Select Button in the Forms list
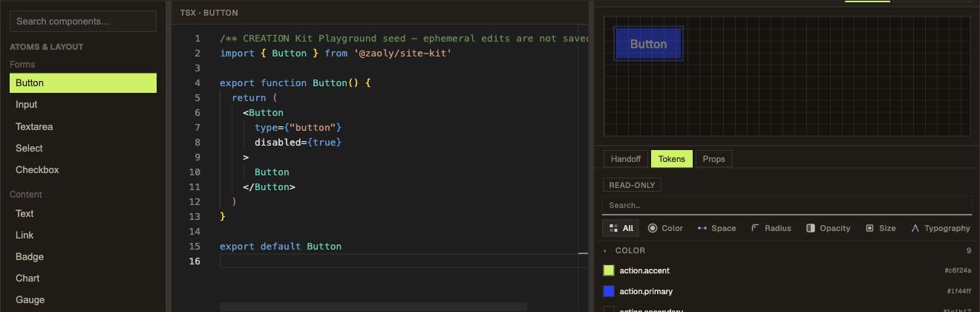Viewport: 980px width, 312px height. [x=83, y=83]
